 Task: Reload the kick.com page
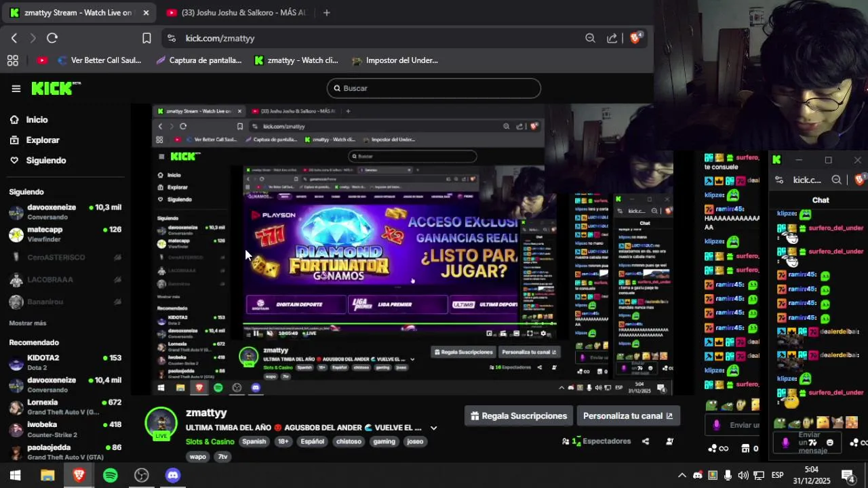tap(52, 39)
